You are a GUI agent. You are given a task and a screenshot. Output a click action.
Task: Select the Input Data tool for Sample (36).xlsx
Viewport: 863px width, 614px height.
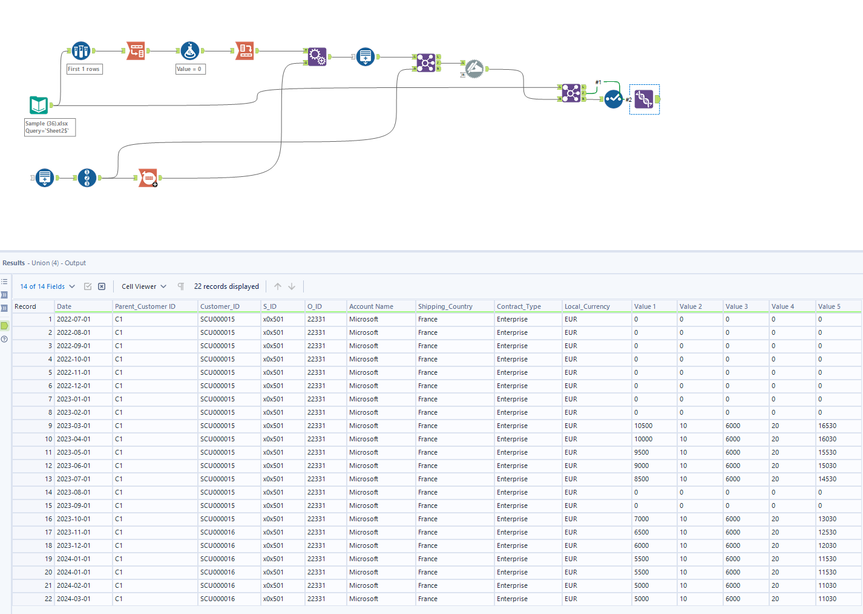click(x=39, y=105)
